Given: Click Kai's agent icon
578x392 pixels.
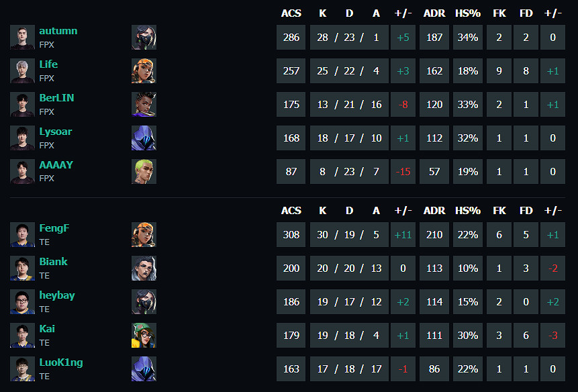Looking at the screenshot, I should [144, 336].
